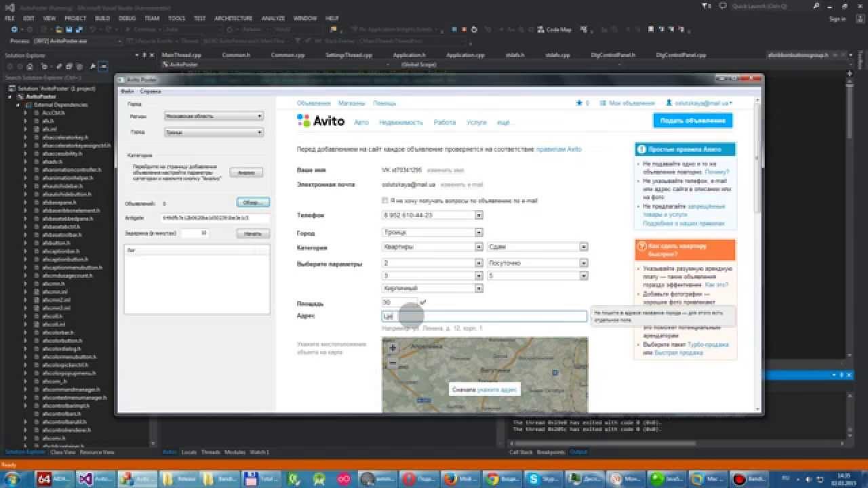Select the AutoPoster project node
The height and width of the screenshot is (488, 868).
click(40, 96)
